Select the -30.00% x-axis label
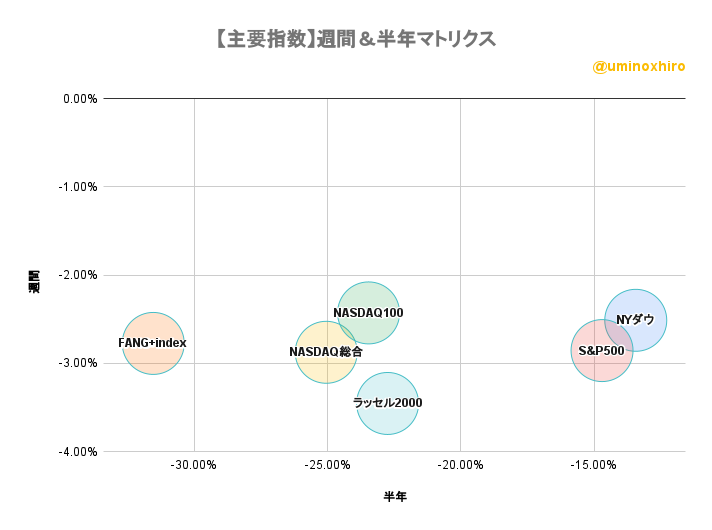Screen dimensions: 712x530 coord(193,465)
